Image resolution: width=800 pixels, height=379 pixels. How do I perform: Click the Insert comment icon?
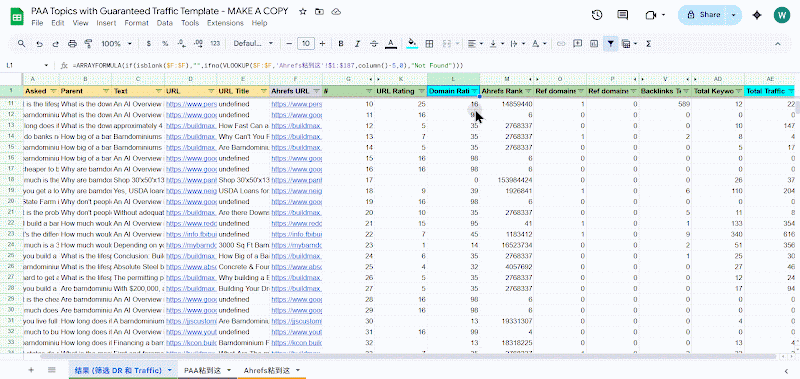pos(578,44)
